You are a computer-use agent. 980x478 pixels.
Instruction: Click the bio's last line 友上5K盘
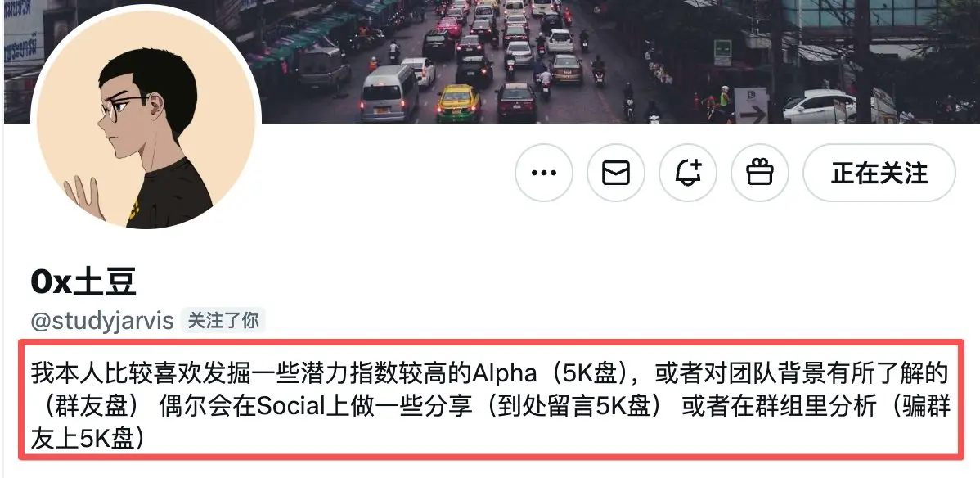click(x=88, y=440)
